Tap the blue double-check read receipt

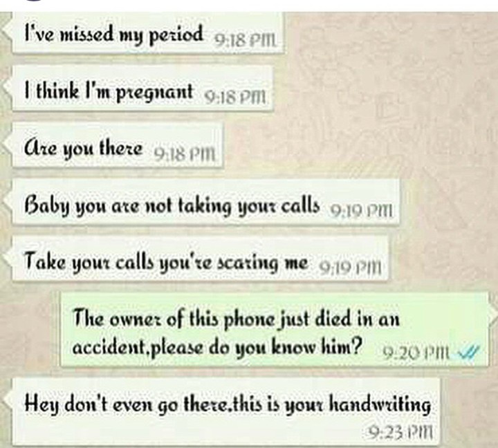point(467,353)
